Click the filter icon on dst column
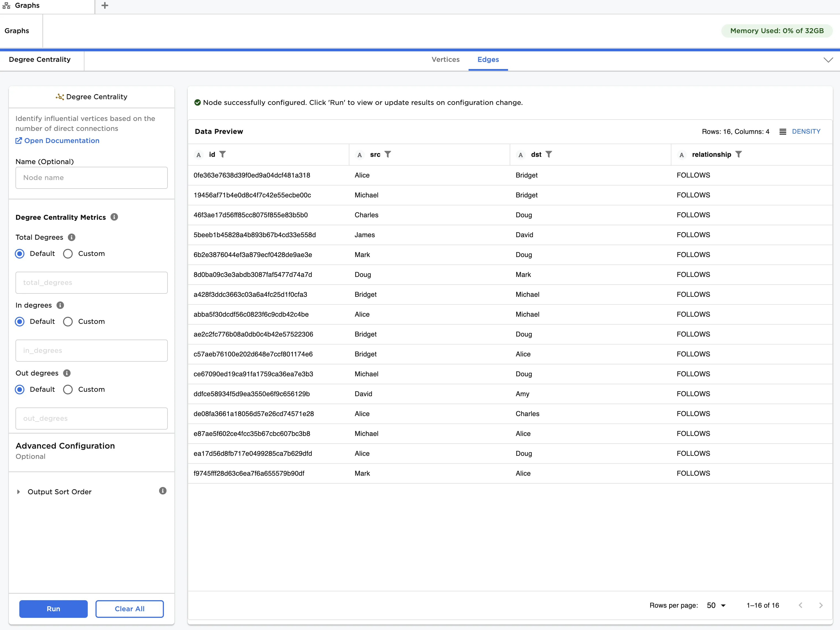The width and height of the screenshot is (840, 630). click(548, 154)
